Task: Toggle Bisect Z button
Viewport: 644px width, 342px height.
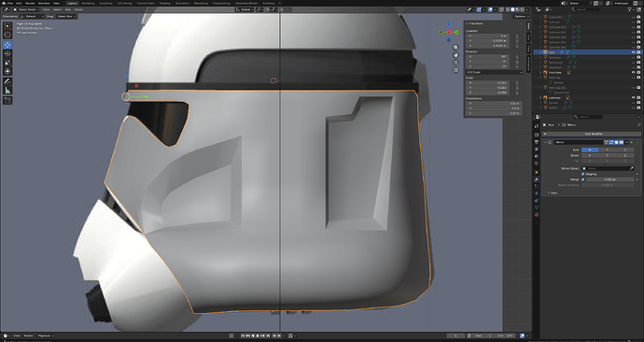Action: pos(624,155)
